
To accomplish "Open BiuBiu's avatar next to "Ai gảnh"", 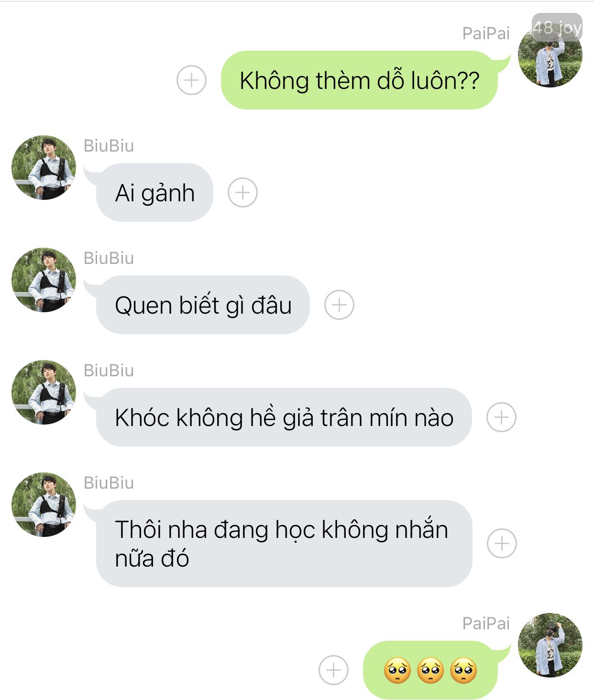I will pos(44,167).
